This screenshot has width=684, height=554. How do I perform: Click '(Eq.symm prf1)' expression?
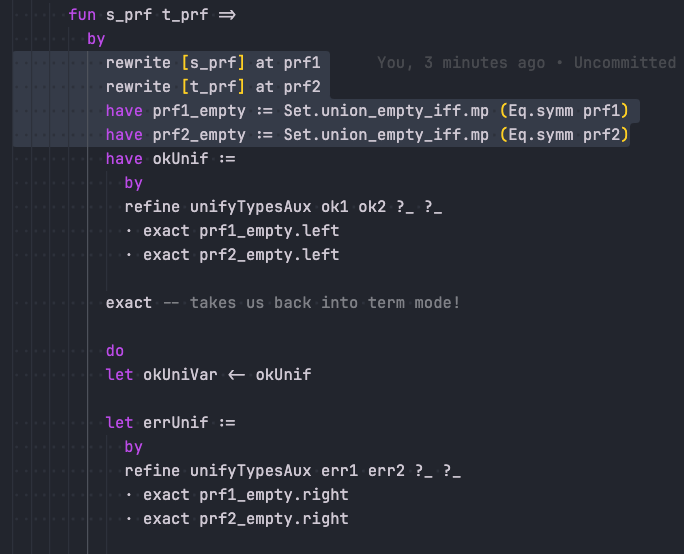(564, 111)
